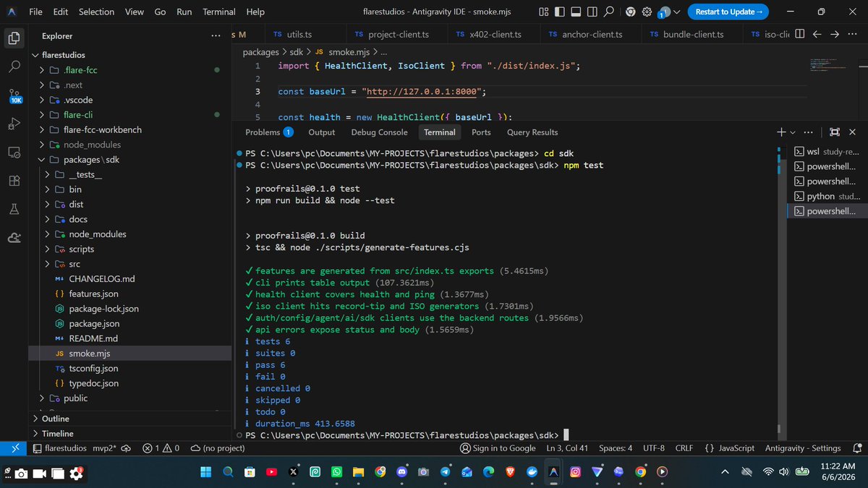Open Source Control view with 10K badge
This screenshot has width=868, height=488.
pos(14,96)
